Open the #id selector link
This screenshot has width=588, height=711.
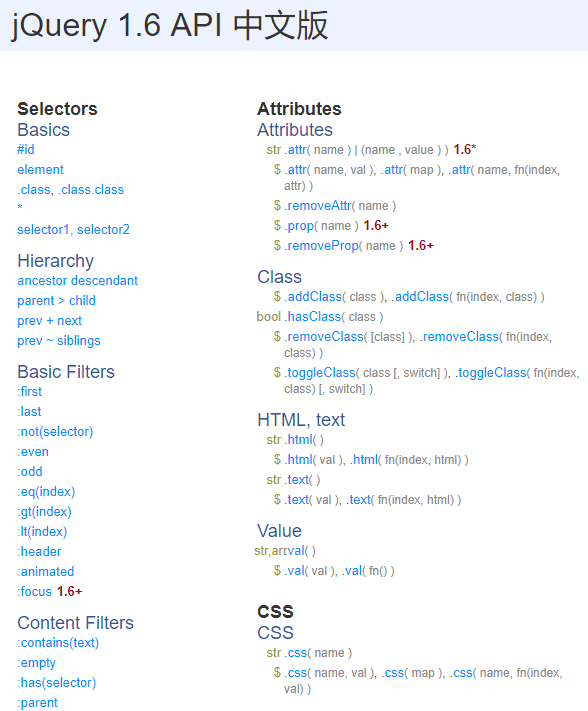coord(26,150)
